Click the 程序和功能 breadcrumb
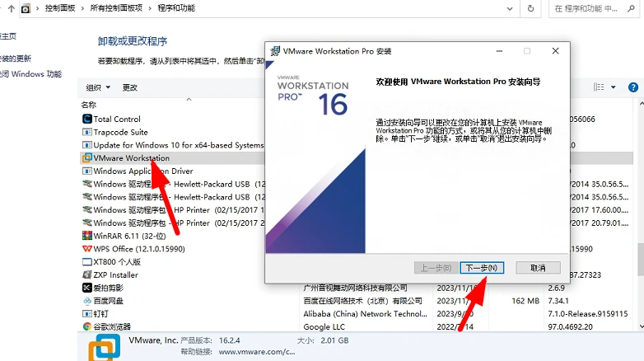The width and height of the screenshot is (644, 361). pyautogui.click(x=176, y=8)
